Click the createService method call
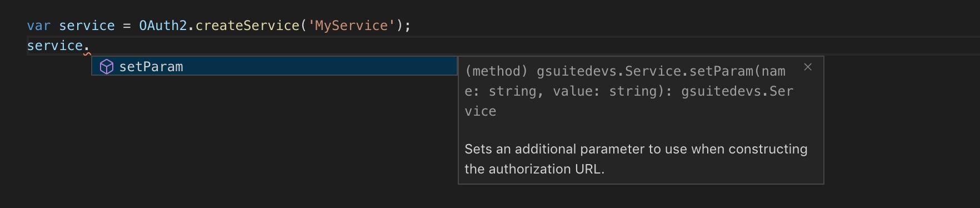The width and height of the screenshot is (980, 208). [x=247, y=26]
